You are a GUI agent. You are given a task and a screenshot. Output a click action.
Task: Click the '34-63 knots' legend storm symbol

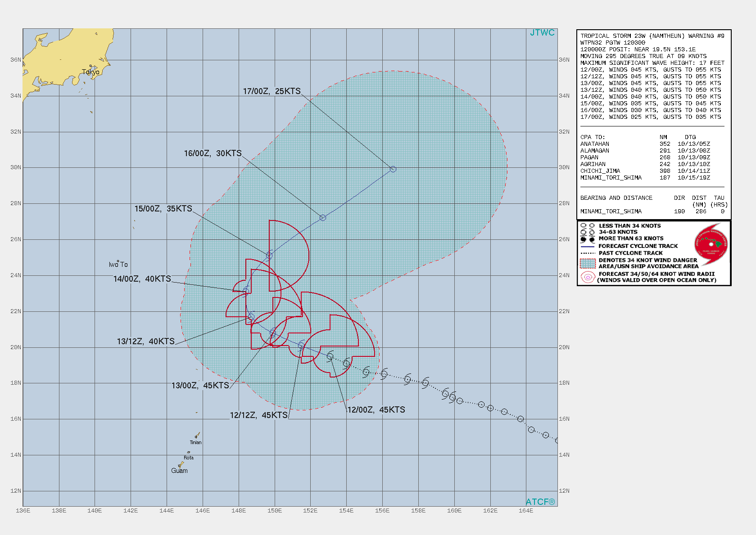point(588,232)
